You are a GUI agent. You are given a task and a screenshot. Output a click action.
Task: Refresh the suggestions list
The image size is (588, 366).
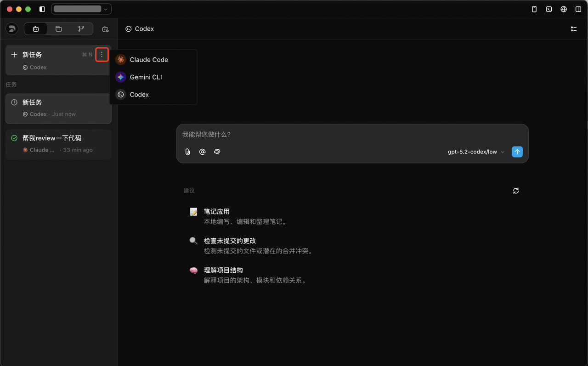(x=516, y=191)
